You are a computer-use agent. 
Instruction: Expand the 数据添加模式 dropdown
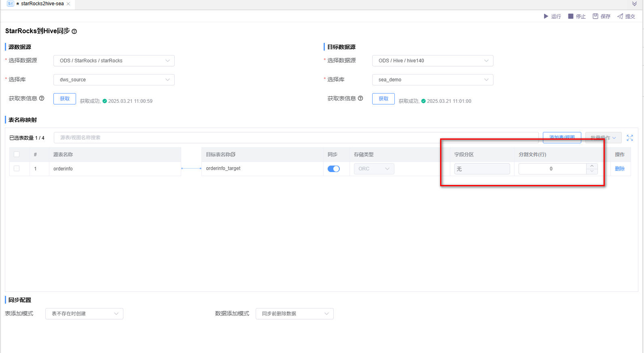(x=294, y=314)
